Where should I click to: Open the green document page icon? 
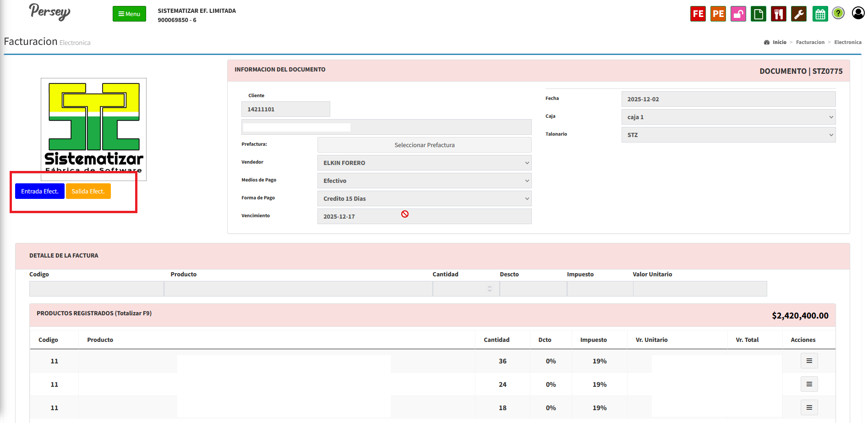click(758, 14)
